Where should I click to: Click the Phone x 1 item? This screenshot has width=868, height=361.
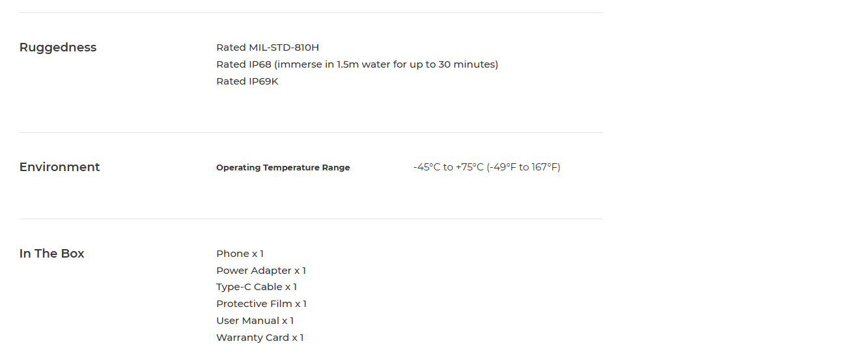point(240,254)
